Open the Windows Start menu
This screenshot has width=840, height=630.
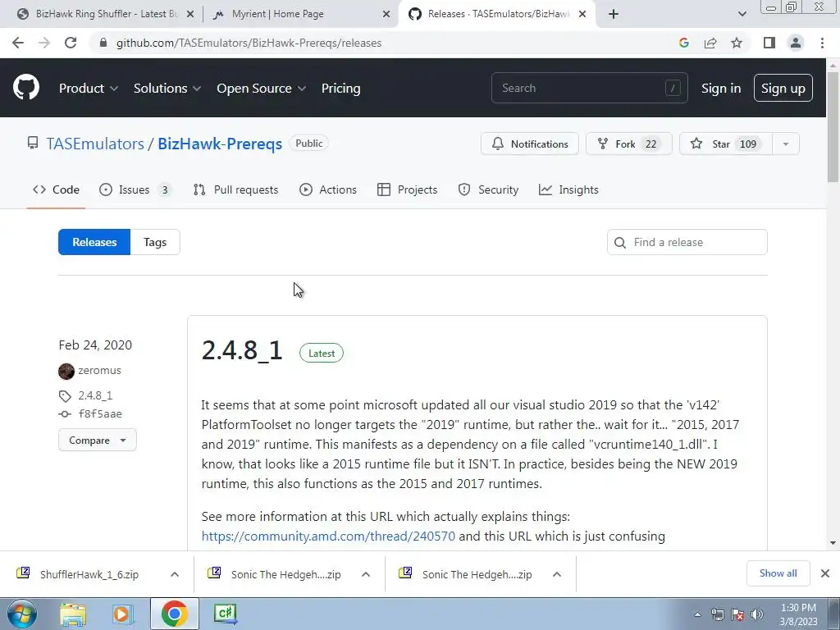coord(22,614)
